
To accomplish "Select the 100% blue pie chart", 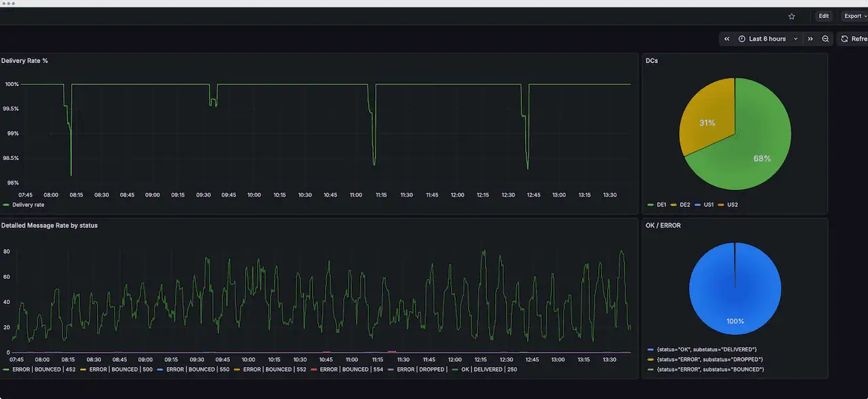I will point(735,288).
